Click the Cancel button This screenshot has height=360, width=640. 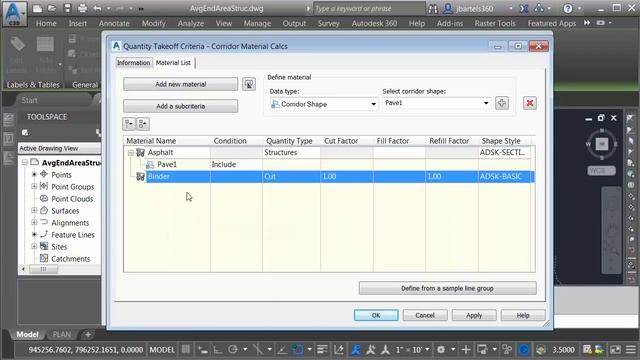(x=425, y=315)
